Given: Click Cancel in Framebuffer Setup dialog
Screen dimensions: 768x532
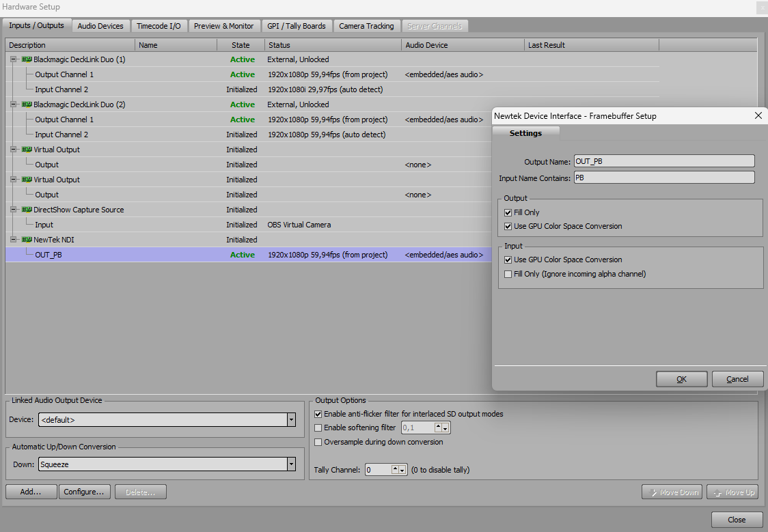Looking at the screenshot, I should (x=737, y=379).
